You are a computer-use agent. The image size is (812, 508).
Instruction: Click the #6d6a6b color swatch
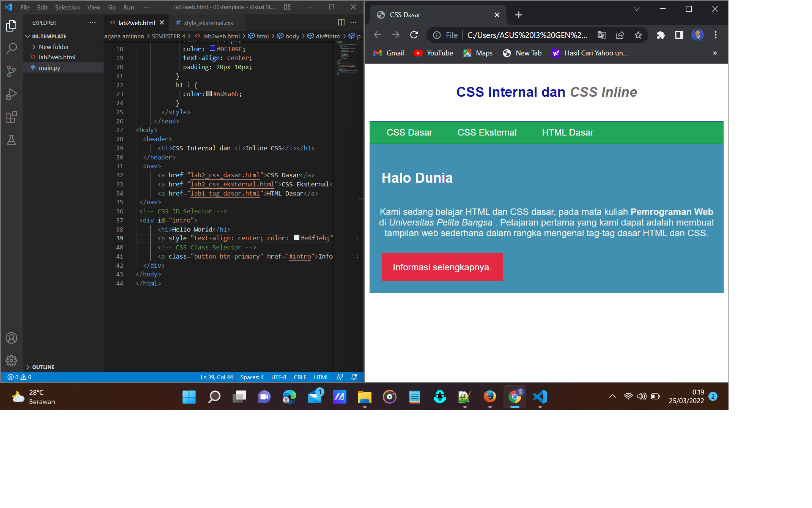click(x=209, y=93)
